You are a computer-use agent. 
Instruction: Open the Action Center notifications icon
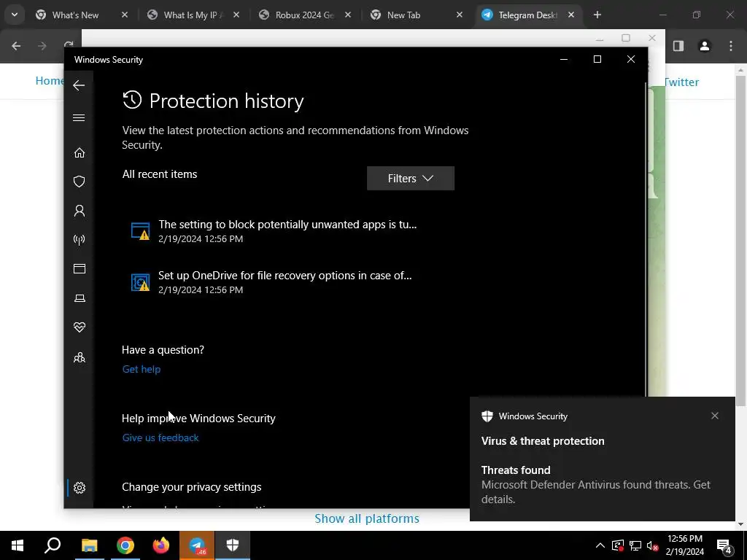(724, 545)
